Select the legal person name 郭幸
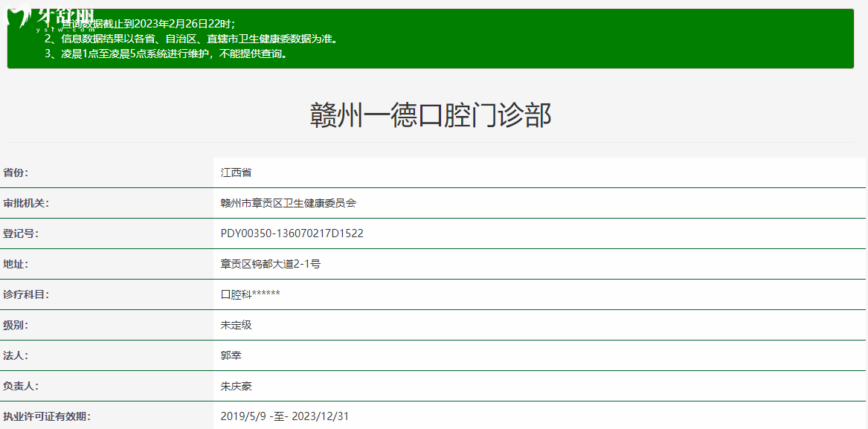This screenshot has height=429, width=868. pos(231,355)
